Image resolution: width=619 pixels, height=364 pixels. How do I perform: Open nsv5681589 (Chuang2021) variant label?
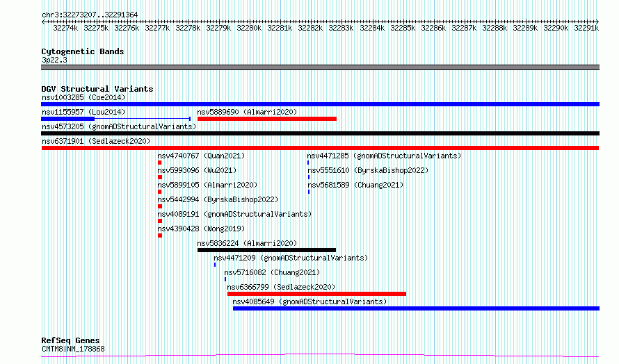point(355,185)
